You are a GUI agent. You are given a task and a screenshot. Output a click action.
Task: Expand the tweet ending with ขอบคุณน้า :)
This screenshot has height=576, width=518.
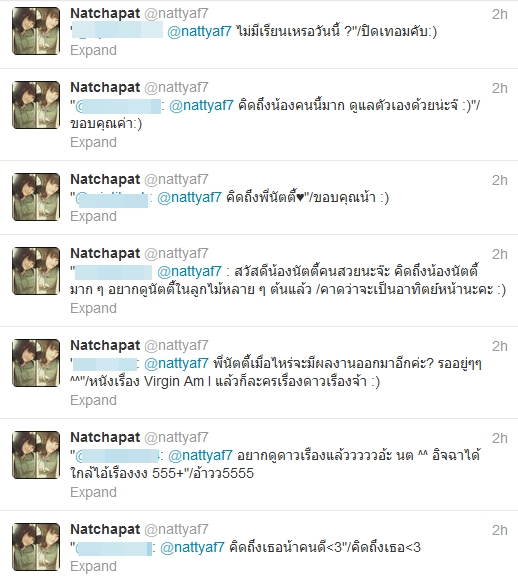[93, 216]
